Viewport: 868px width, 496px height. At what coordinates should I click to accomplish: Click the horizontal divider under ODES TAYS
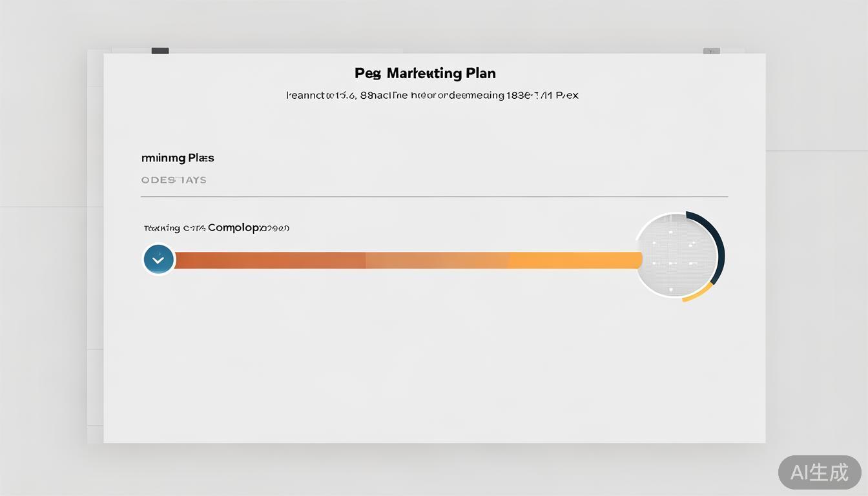coord(434,196)
